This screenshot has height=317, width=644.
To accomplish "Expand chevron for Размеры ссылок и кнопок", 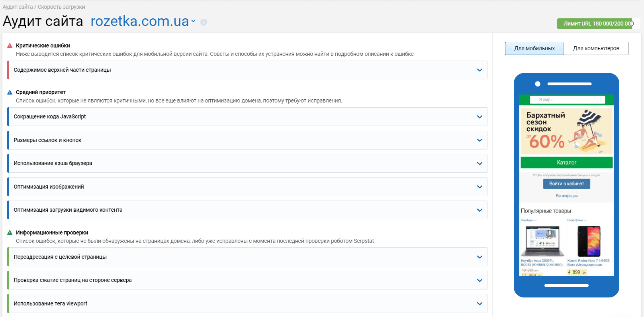I will pos(480,140).
